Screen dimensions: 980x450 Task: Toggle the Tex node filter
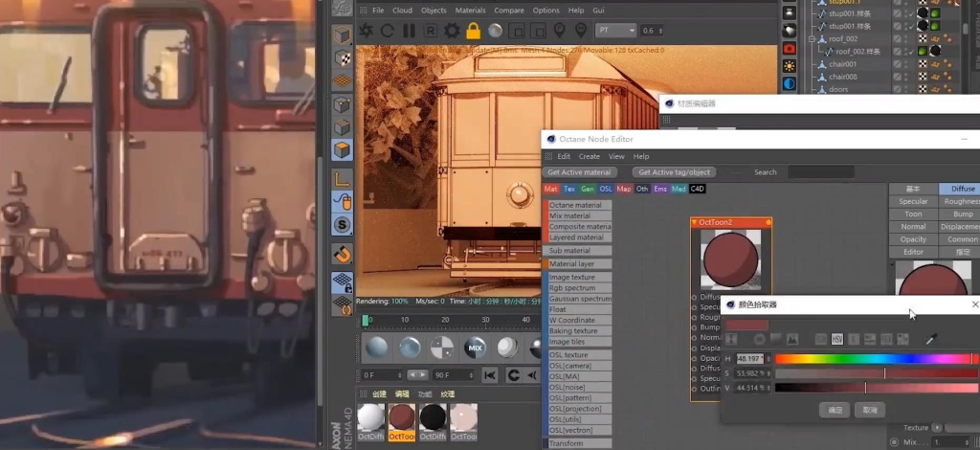click(569, 189)
